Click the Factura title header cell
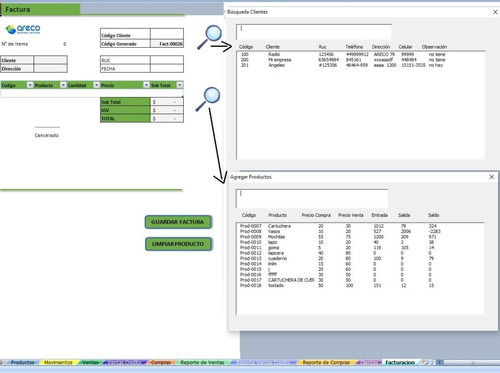The width and height of the screenshot is (500, 373). coord(40,9)
